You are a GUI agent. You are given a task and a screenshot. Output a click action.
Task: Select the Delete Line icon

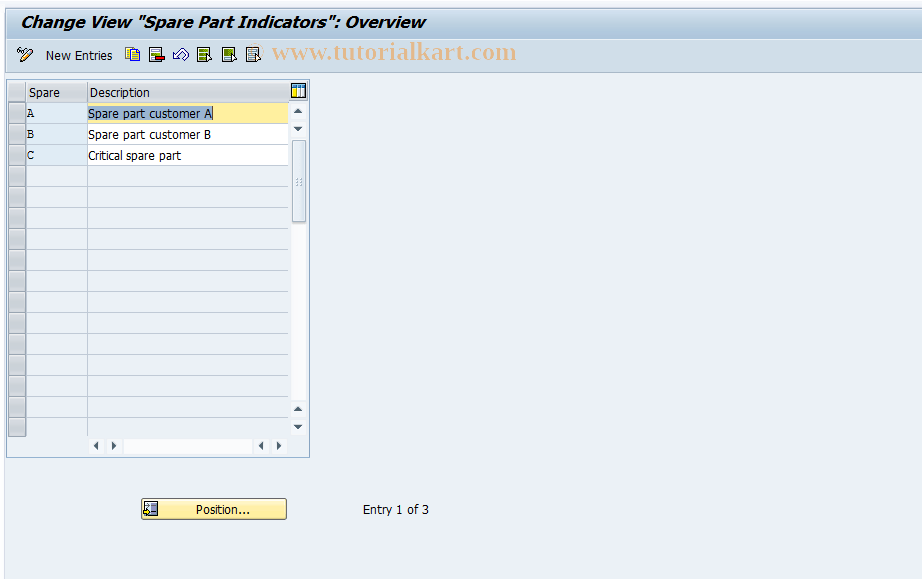tap(157, 55)
